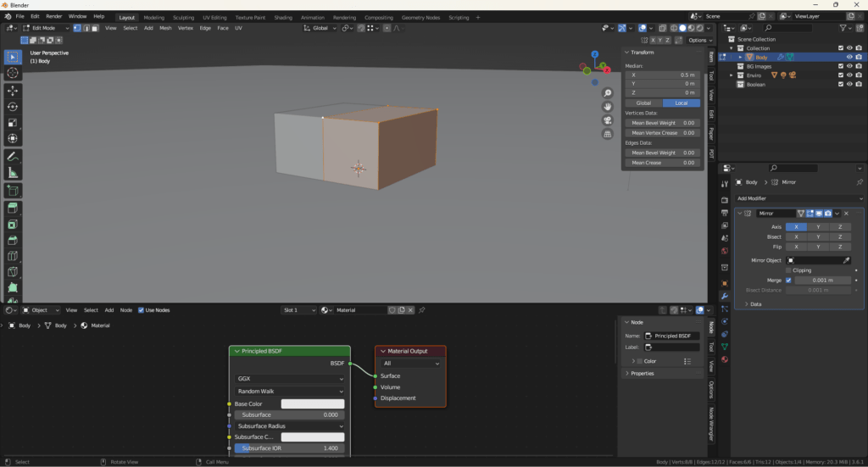
Task: Select the Move tool in the toolbar
Action: 13,91
